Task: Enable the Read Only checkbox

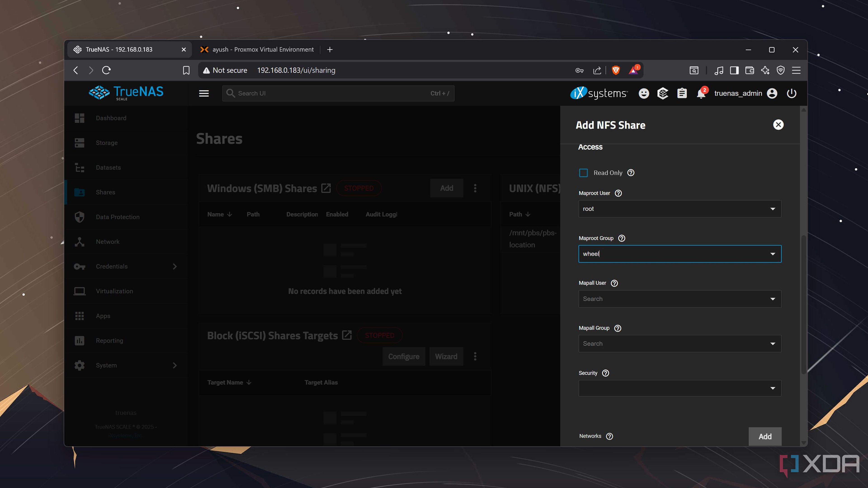Action: (x=583, y=173)
